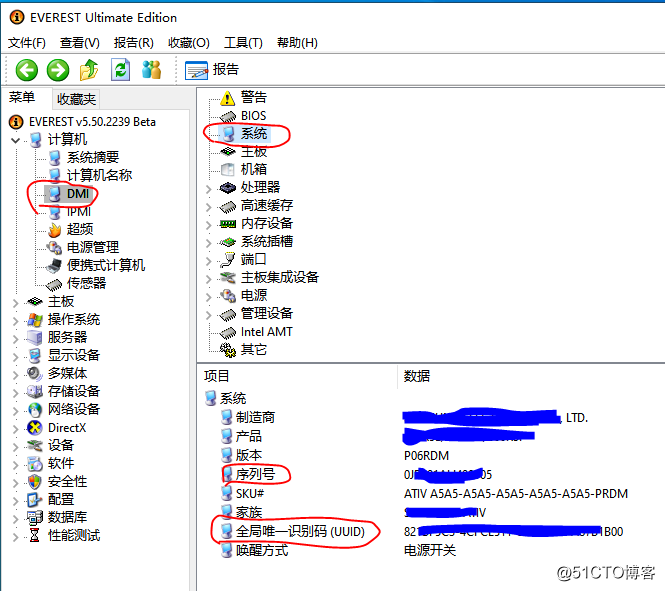Select the SKU# row

[250, 493]
